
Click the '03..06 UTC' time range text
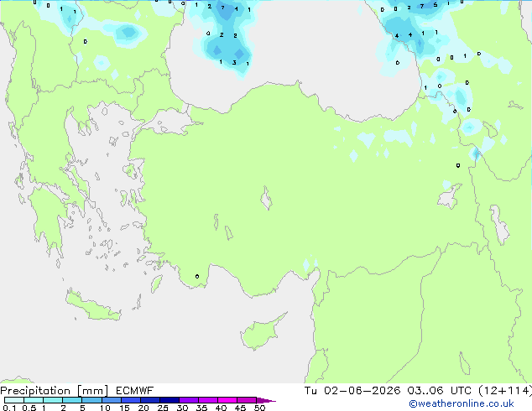(x=439, y=391)
